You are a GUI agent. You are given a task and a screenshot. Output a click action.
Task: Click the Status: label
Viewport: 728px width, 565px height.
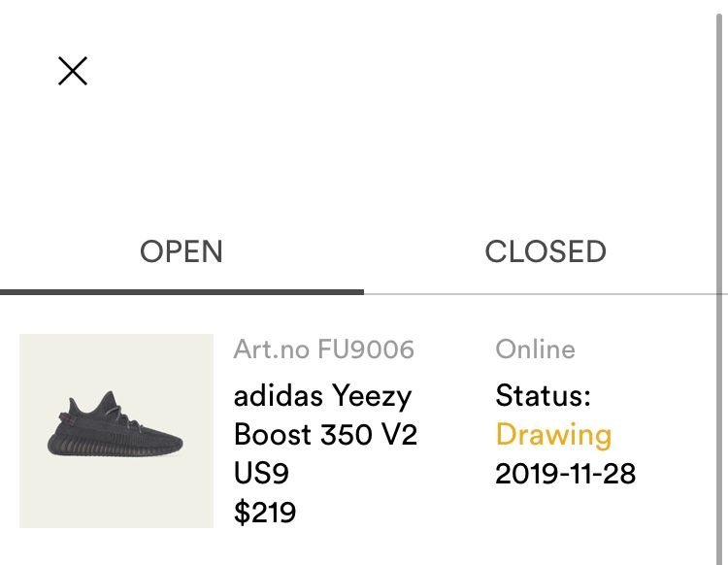pyautogui.click(x=544, y=396)
